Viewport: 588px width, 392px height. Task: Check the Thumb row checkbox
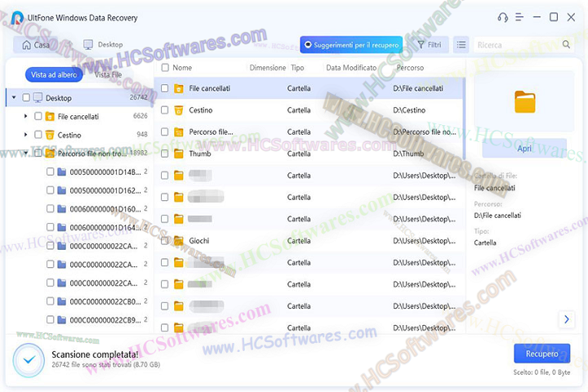point(165,154)
